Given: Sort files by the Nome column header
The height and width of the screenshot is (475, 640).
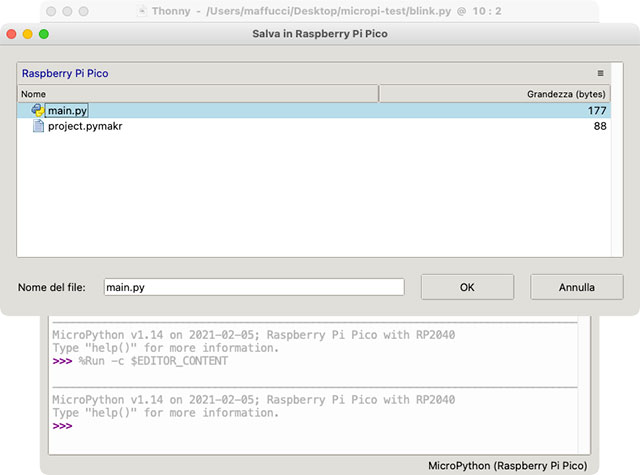Looking at the screenshot, I should (197, 93).
